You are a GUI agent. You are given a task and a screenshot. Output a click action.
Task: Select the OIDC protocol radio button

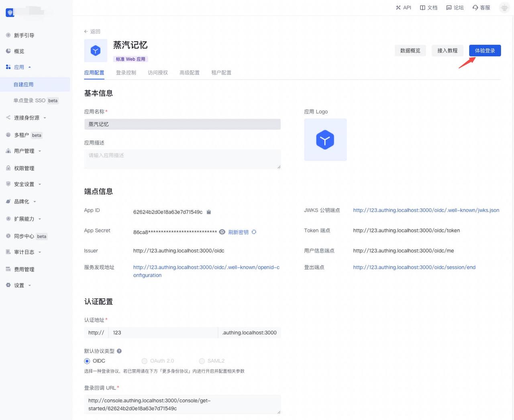[x=87, y=361]
